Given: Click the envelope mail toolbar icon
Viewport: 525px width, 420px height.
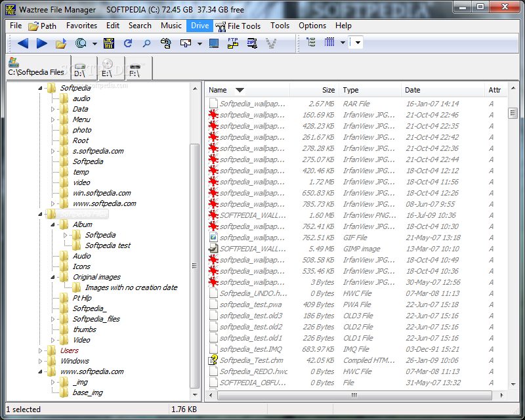Looking at the screenshot, I should [x=186, y=43].
